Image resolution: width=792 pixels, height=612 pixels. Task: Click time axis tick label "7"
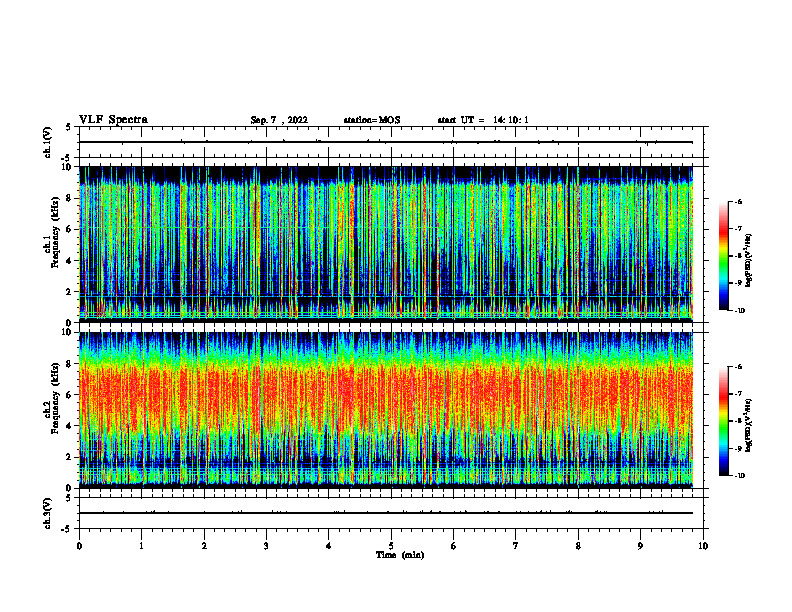(516, 546)
